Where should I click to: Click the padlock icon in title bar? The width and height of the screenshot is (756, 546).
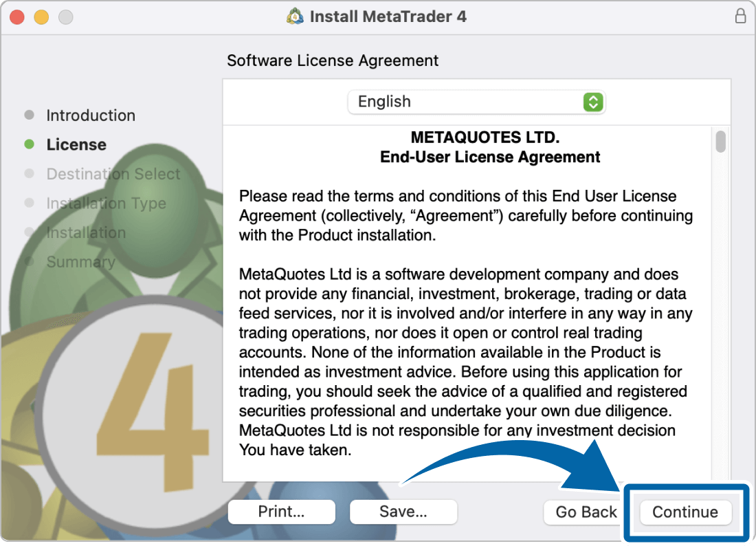(x=741, y=16)
